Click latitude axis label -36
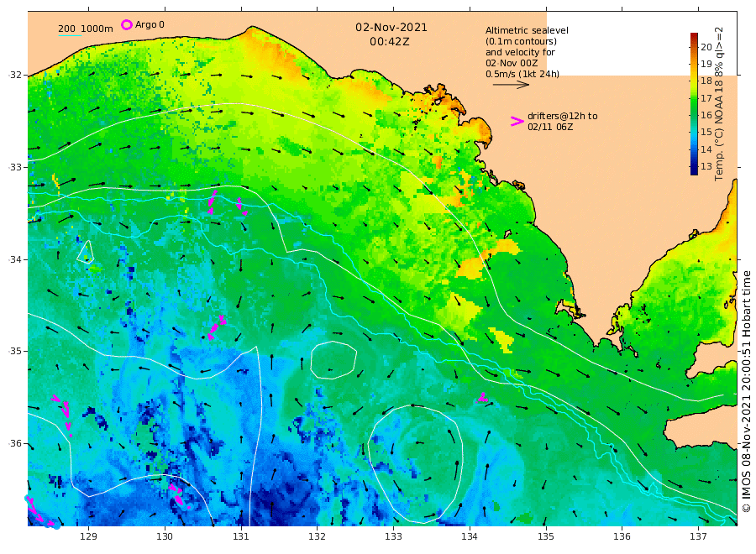 pos(15,444)
